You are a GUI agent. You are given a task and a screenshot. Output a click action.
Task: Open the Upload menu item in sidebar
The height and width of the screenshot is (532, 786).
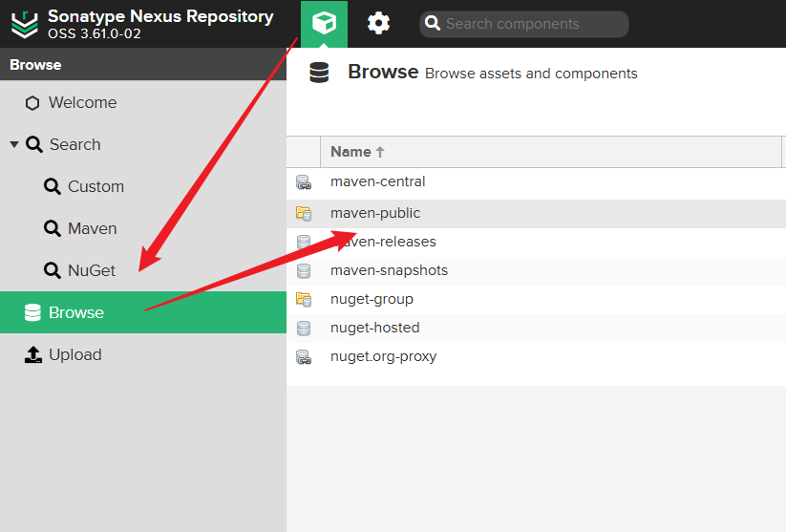pos(74,354)
